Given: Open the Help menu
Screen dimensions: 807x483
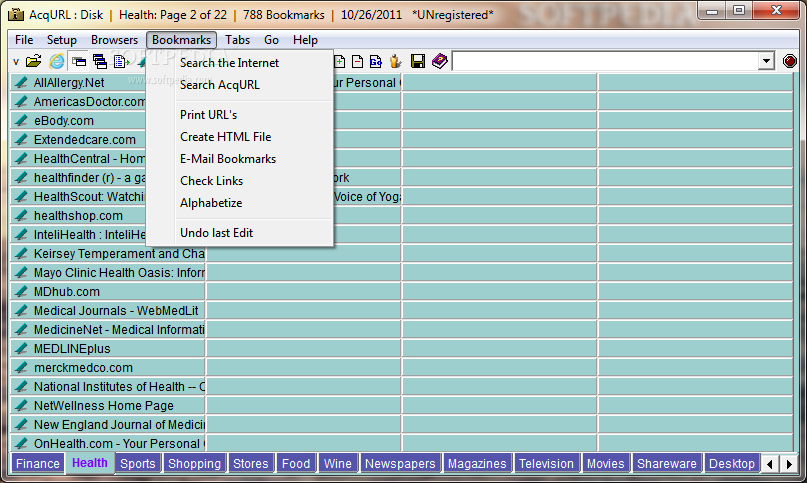Looking at the screenshot, I should (x=305, y=40).
